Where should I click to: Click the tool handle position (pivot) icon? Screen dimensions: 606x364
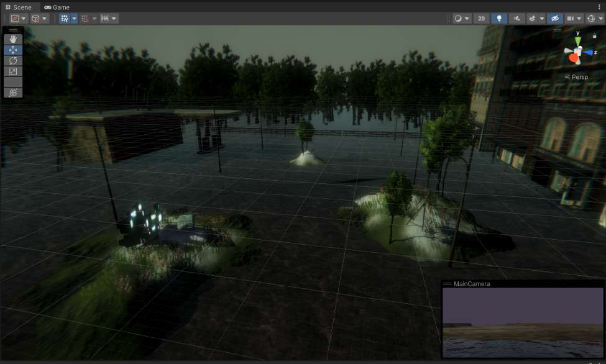click(x=15, y=19)
